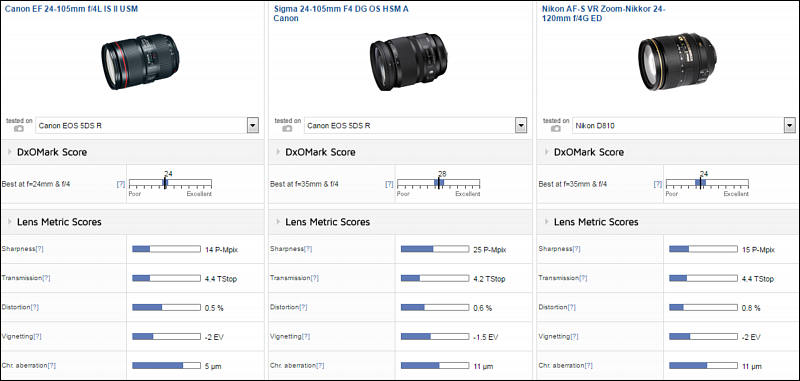The height and width of the screenshot is (381, 800).
Task: Click the Nikon sharpness bar at 15 P-Mpix
Action: [x=704, y=249]
